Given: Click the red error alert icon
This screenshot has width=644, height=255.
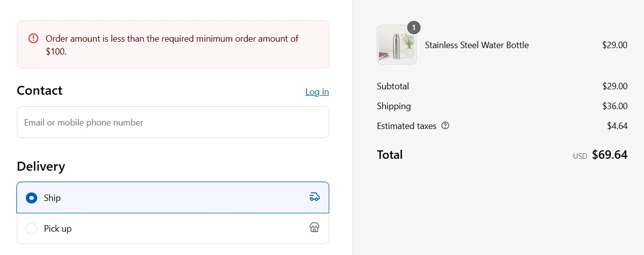Looking at the screenshot, I should [33, 38].
